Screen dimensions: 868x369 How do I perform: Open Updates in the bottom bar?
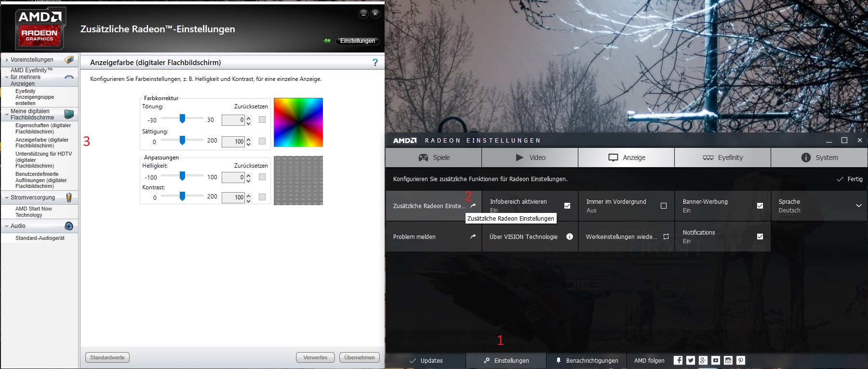[x=426, y=360]
